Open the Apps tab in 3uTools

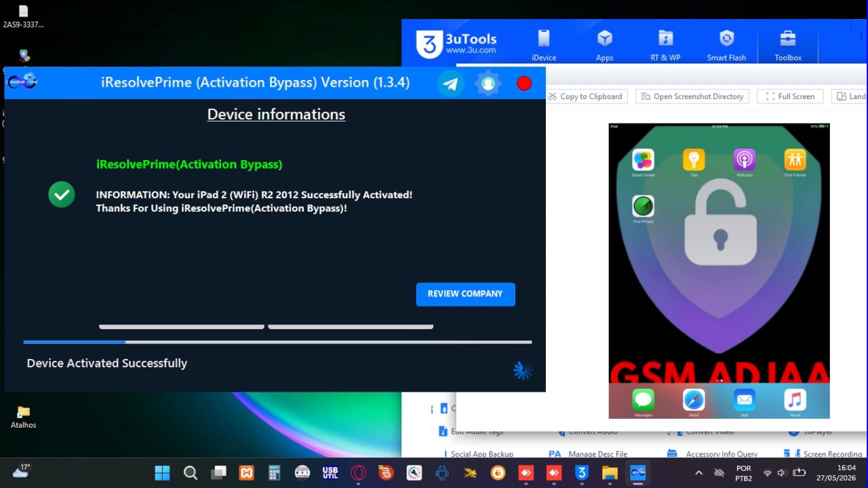605,45
